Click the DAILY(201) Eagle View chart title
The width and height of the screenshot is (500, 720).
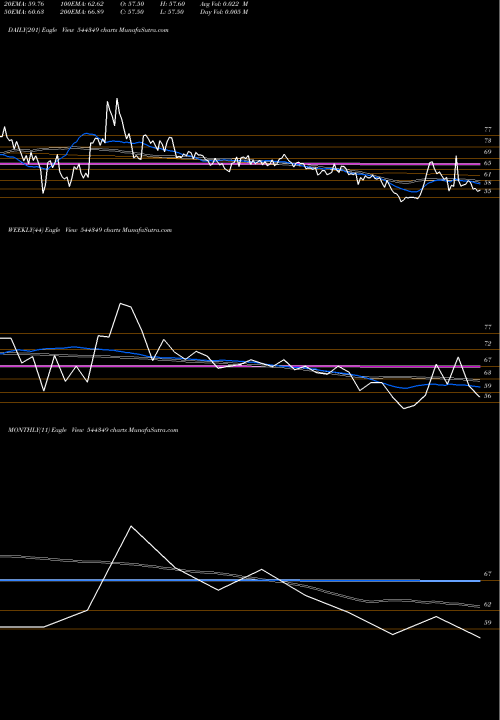tap(88, 30)
